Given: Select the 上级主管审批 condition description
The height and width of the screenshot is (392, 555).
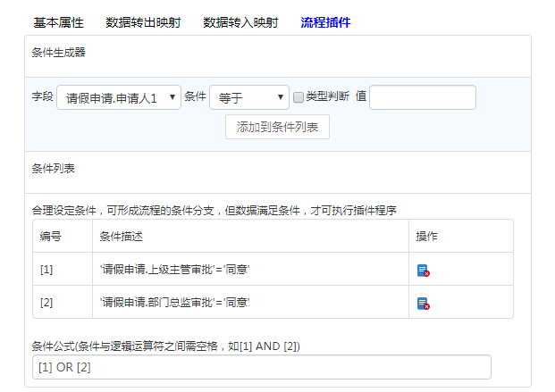Looking at the screenshot, I should tap(174, 270).
